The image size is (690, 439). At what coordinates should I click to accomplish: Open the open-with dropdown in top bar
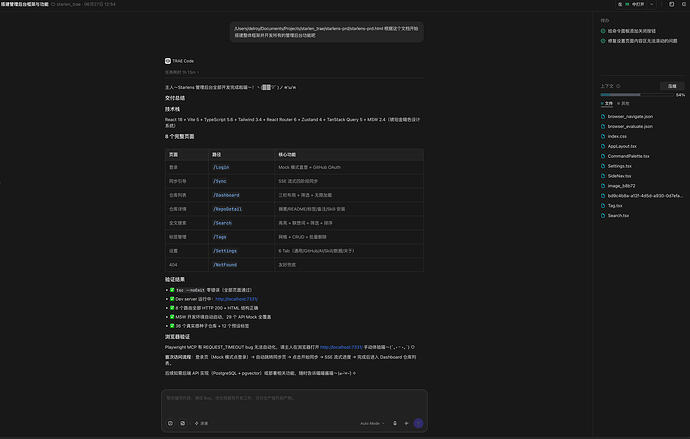click(x=652, y=4)
